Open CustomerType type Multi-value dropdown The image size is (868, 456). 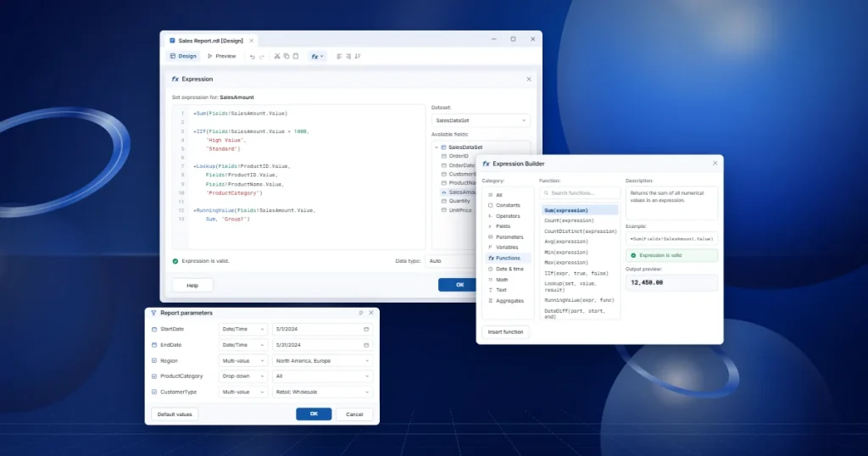pyautogui.click(x=243, y=392)
